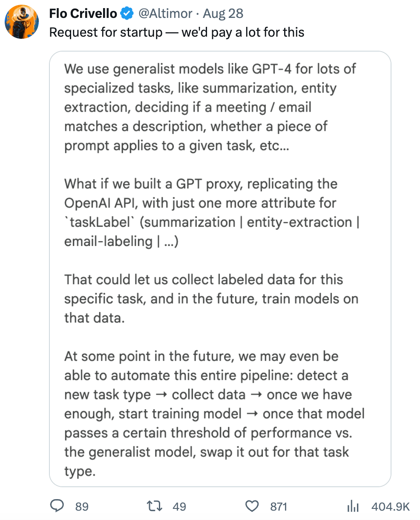Open Flo Crivello's profile avatar
This screenshot has width=420, height=520.
coord(22,22)
